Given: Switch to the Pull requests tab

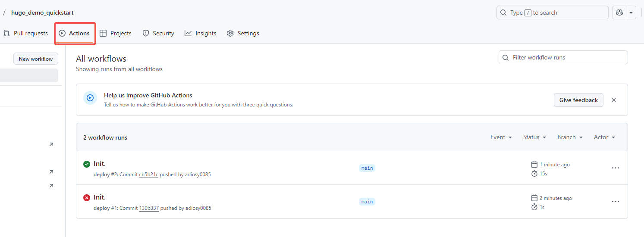Looking at the screenshot, I should [x=25, y=33].
